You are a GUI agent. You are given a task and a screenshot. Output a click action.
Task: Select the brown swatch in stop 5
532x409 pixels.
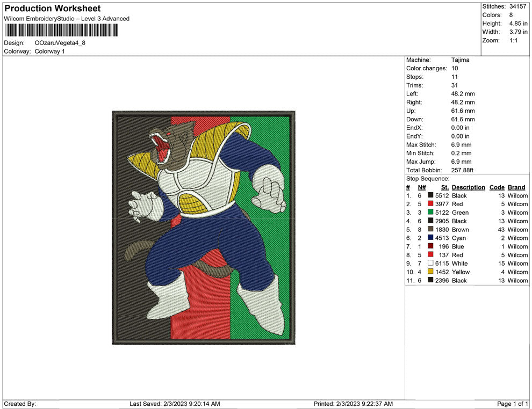tap(430, 229)
